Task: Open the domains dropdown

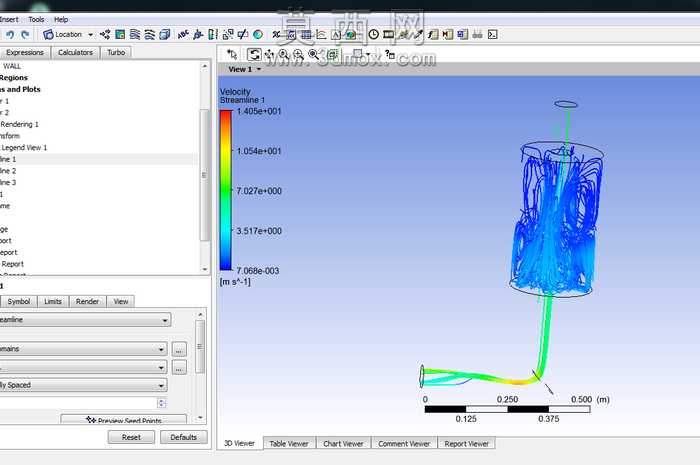Action: (83, 349)
